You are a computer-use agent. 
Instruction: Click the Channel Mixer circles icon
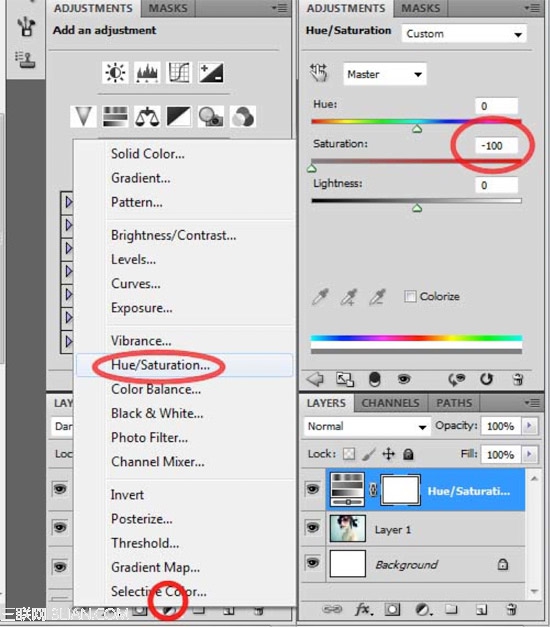243,116
